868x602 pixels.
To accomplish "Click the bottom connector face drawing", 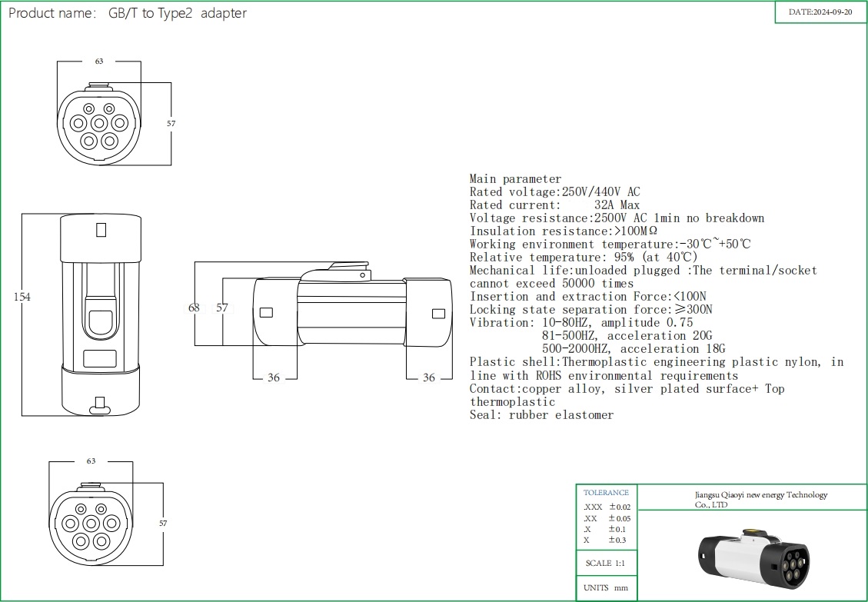I will coord(91,524).
